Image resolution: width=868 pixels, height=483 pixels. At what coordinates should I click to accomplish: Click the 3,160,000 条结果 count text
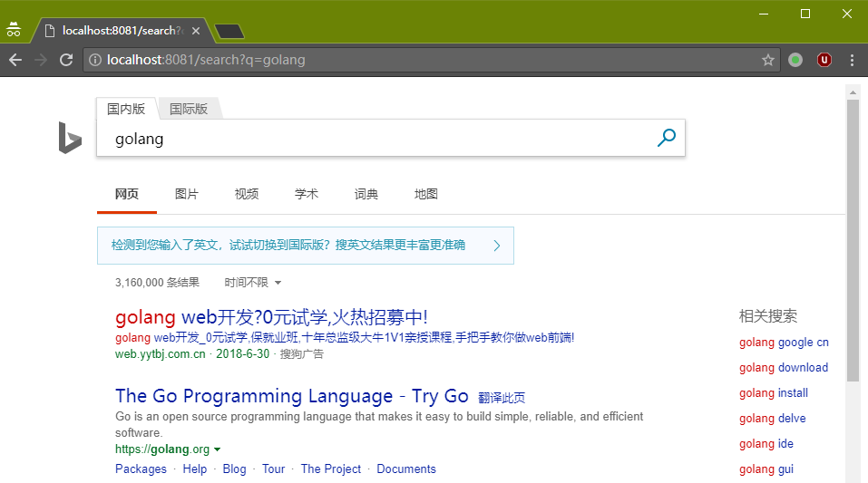[157, 283]
